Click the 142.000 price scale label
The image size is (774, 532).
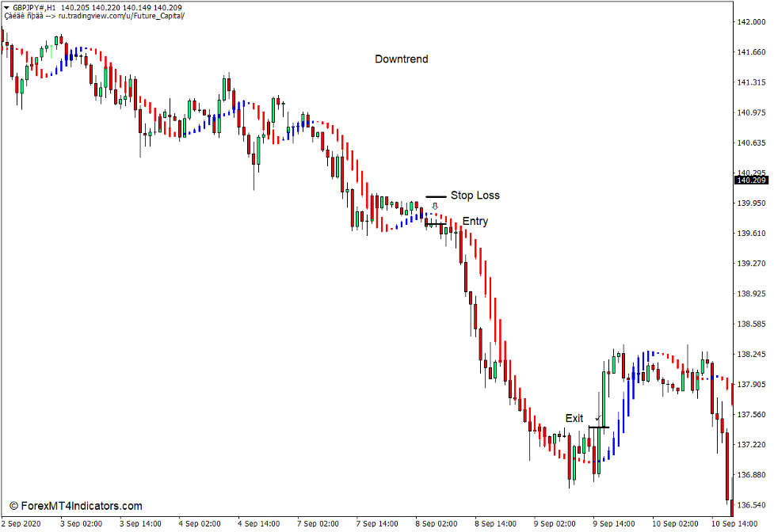point(753,21)
